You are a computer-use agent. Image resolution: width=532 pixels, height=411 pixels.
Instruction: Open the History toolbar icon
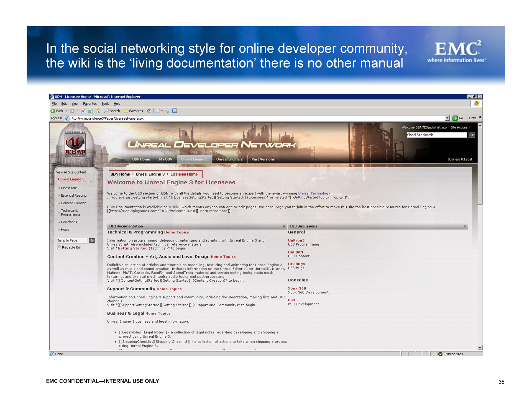149,111
